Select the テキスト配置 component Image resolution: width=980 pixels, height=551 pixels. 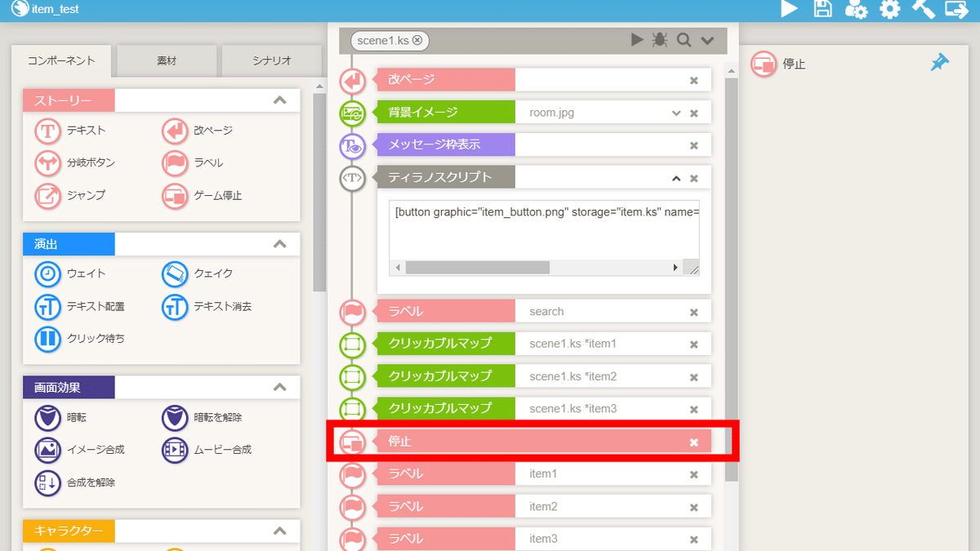point(80,307)
